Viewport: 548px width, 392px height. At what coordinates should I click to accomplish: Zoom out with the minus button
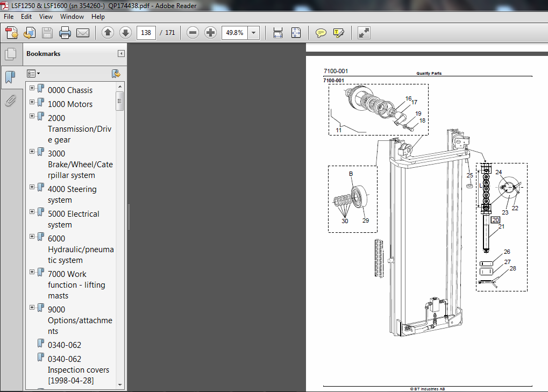[193, 33]
